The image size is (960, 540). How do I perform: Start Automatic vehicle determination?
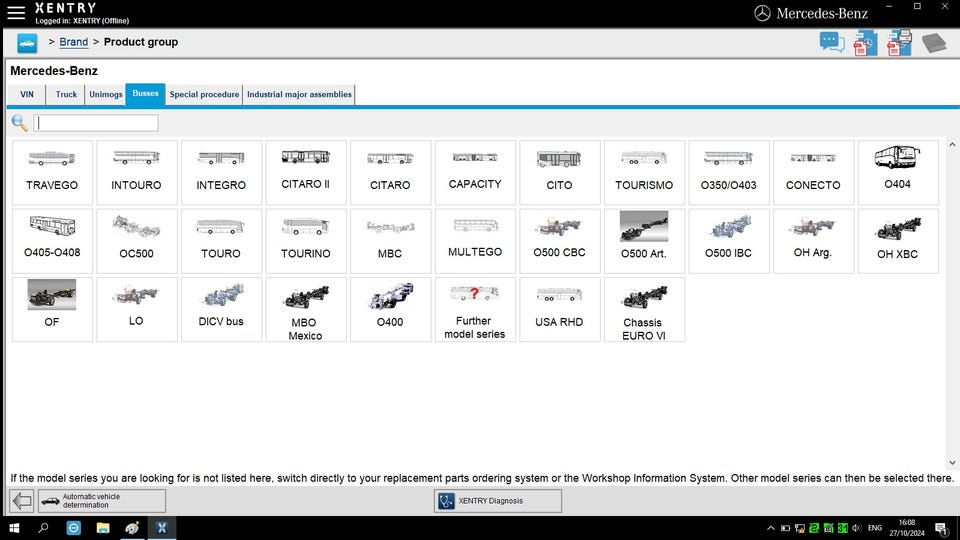pos(102,501)
